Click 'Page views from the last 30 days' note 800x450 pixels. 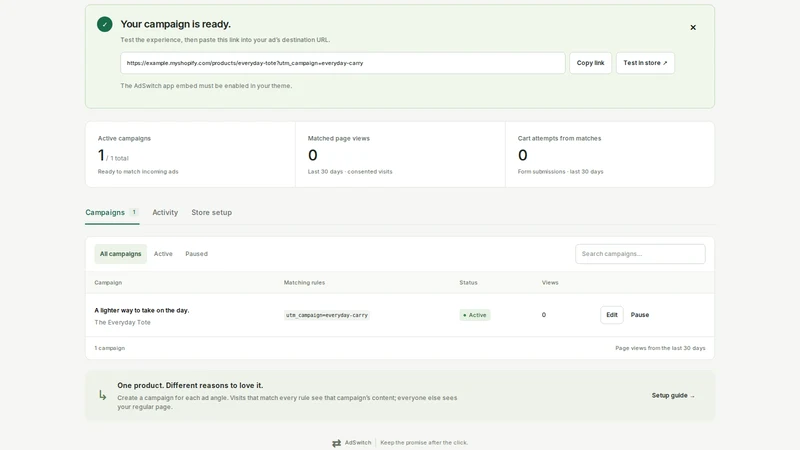click(x=660, y=348)
